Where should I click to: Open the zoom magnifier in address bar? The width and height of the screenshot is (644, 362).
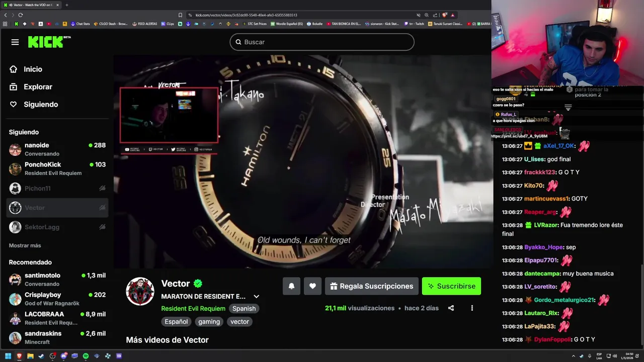click(427, 15)
